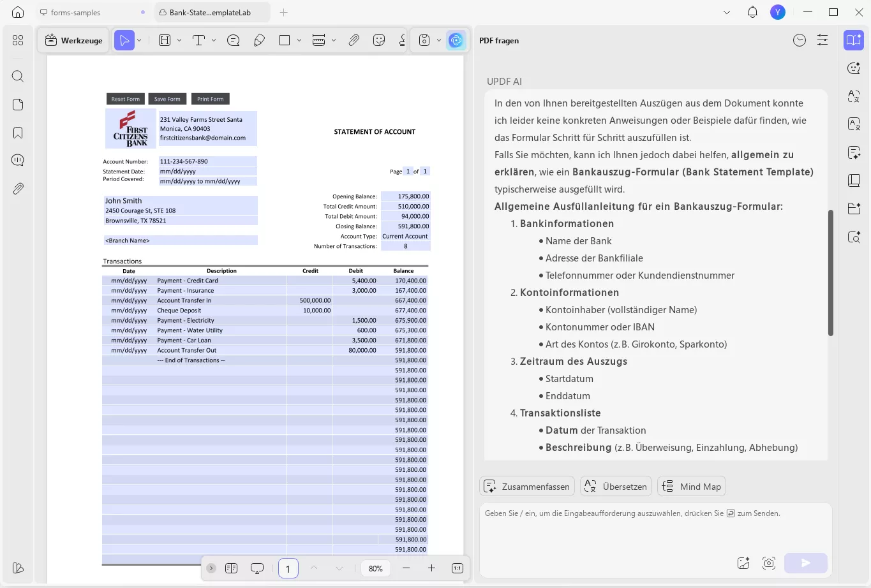This screenshot has height=588, width=871.
Task: Toggle the UPDF AI assistant toolbar icon
Action: (x=456, y=40)
